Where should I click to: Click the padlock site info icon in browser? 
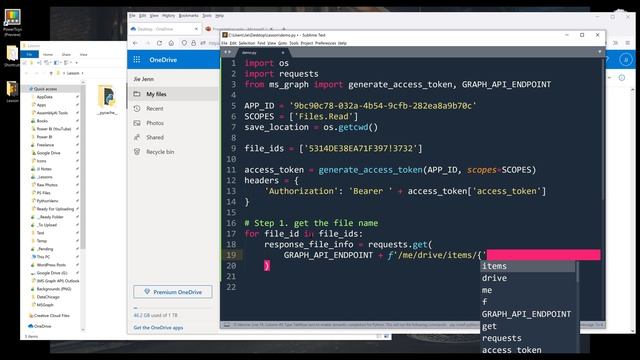tap(193, 43)
